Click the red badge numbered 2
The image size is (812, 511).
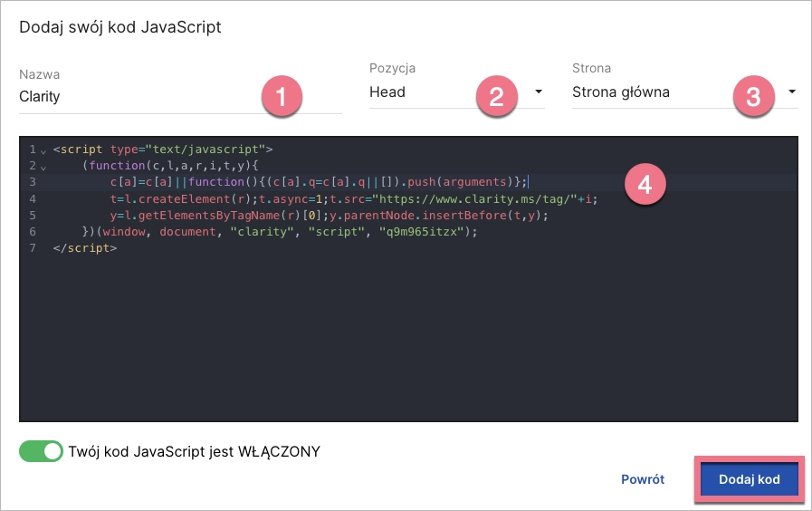click(496, 96)
